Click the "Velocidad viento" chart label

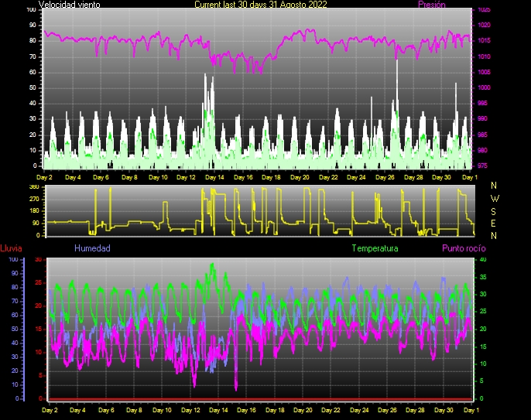click(x=70, y=5)
